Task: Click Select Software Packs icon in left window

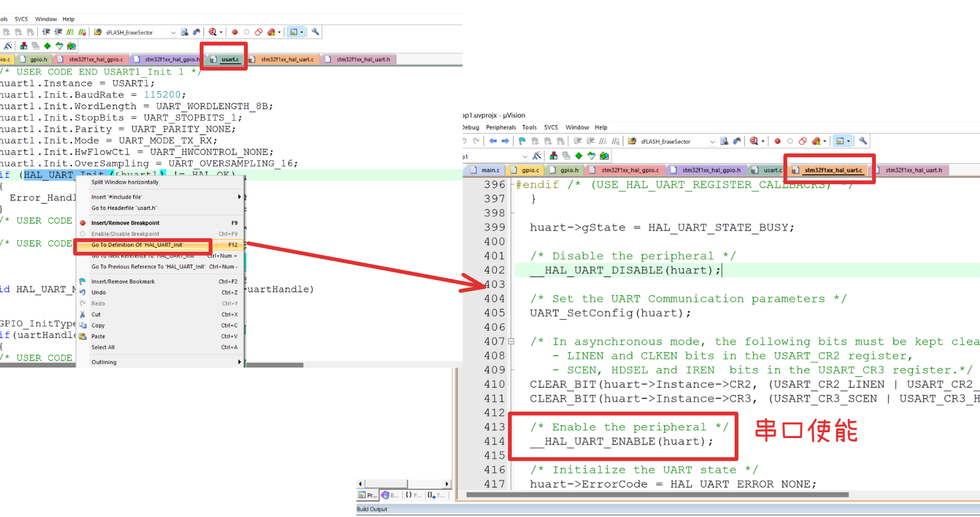Action: pos(60,46)
